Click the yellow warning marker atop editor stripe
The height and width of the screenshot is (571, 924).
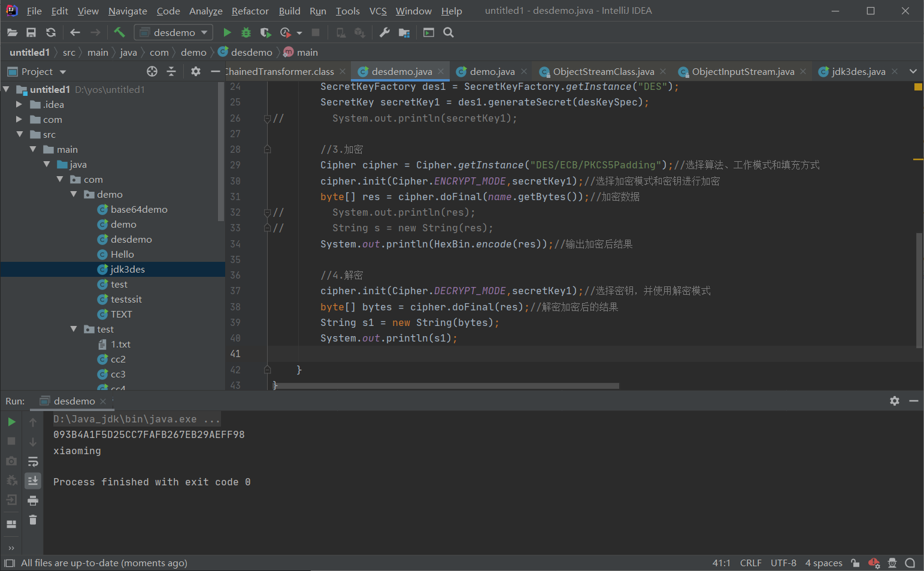pyautogui.click(x=918, y=87)
